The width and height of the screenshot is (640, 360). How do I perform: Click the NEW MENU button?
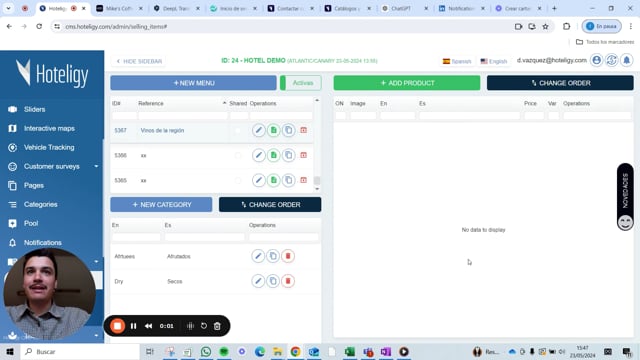coord(193,83)
